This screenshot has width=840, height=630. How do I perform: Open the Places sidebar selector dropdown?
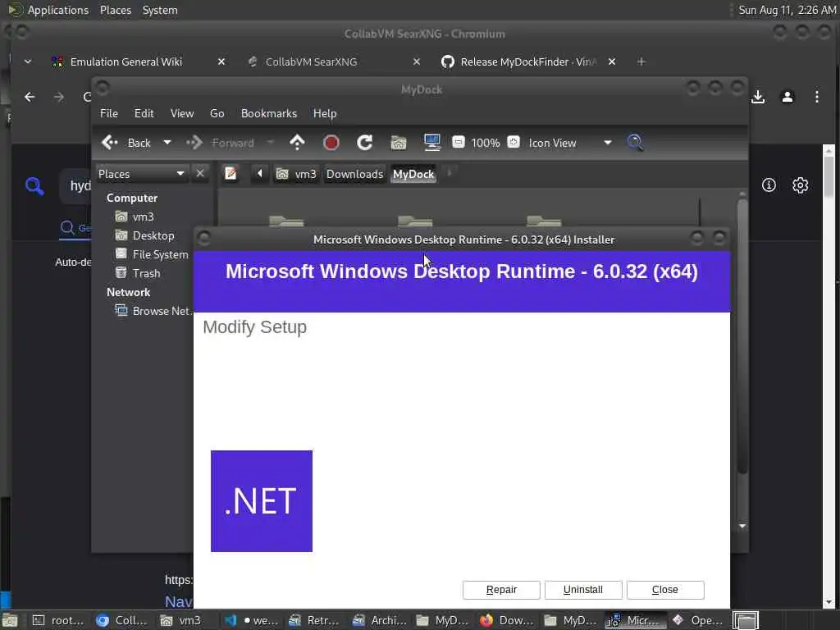141,174
